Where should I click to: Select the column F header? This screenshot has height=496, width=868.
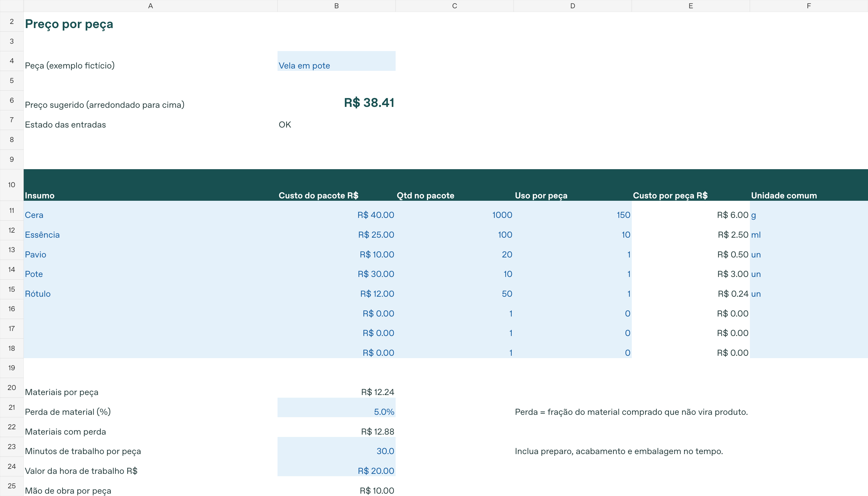[809, 6]
